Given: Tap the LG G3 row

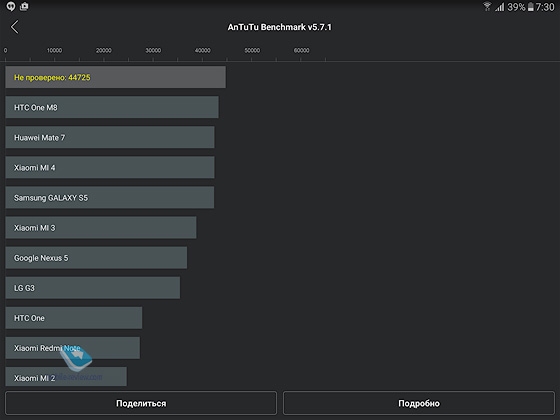Looking at the screenshot, I should click(93, 288).
